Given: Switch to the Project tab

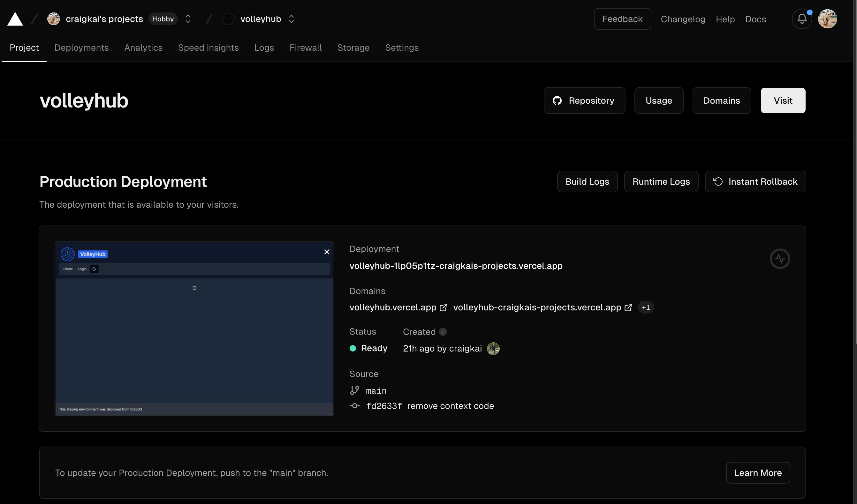Looking at the screenshot, I should pos(24,48).
